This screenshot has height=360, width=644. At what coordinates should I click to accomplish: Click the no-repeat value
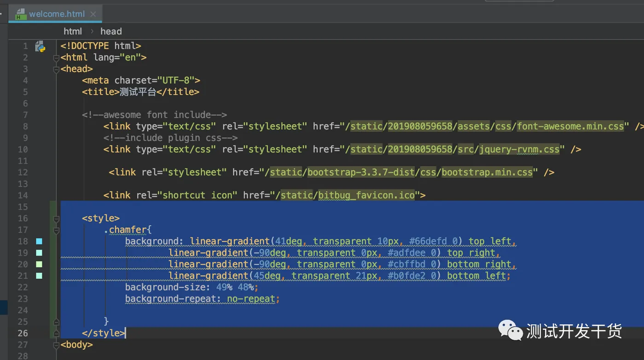[251, 299]
